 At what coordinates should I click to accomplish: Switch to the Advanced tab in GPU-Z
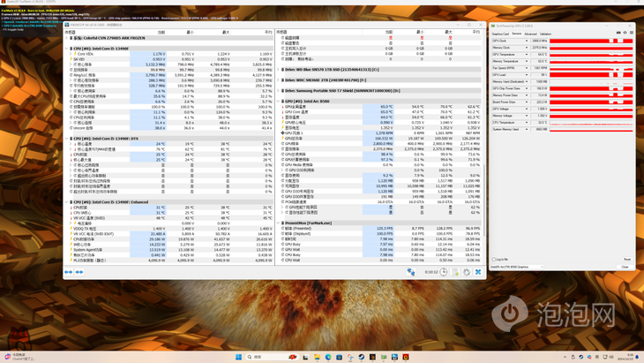530,34
